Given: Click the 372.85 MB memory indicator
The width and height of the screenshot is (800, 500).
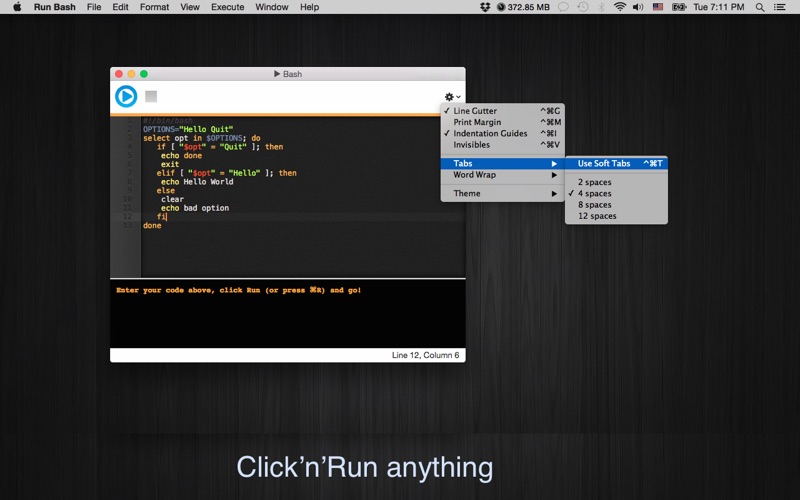Looking at the screenshot, I should [x=523, y=7].
